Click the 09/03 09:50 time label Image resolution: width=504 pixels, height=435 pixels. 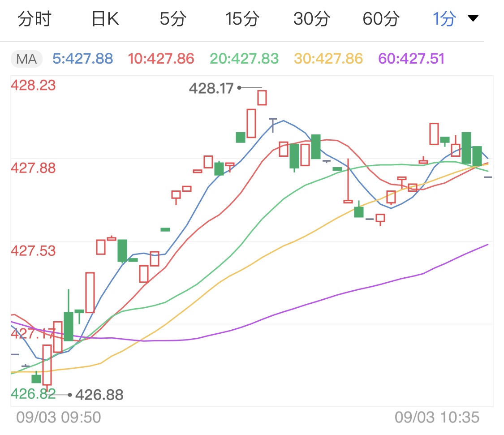coord(59,418)
